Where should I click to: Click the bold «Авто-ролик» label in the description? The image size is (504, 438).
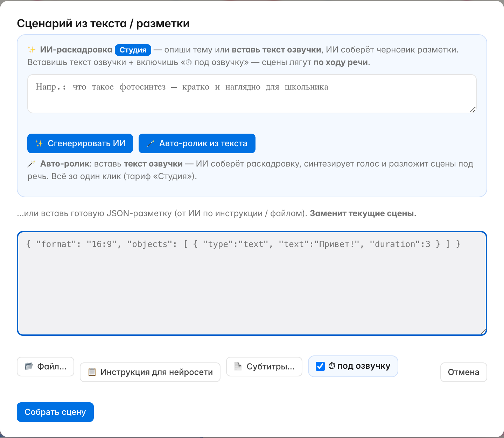point(65,164)
